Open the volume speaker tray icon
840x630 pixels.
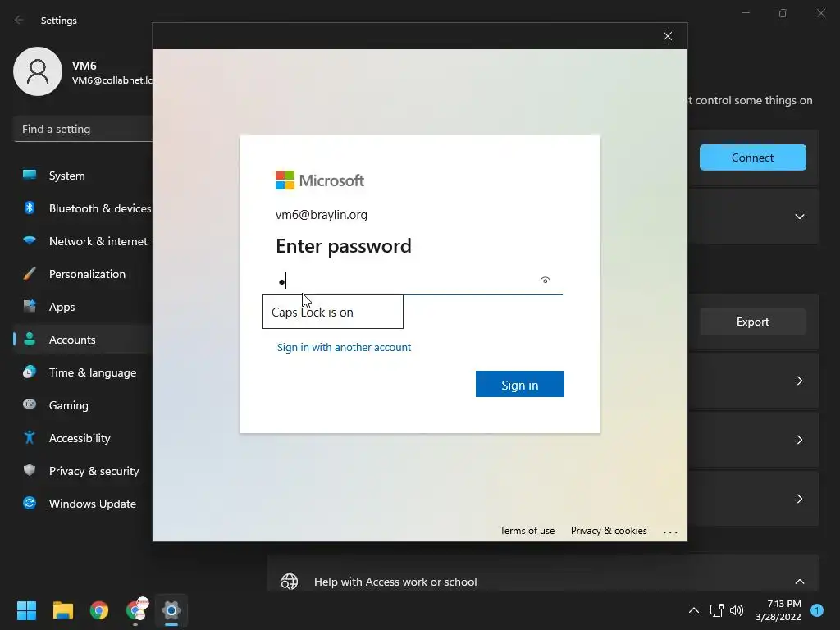coord(737,610)
